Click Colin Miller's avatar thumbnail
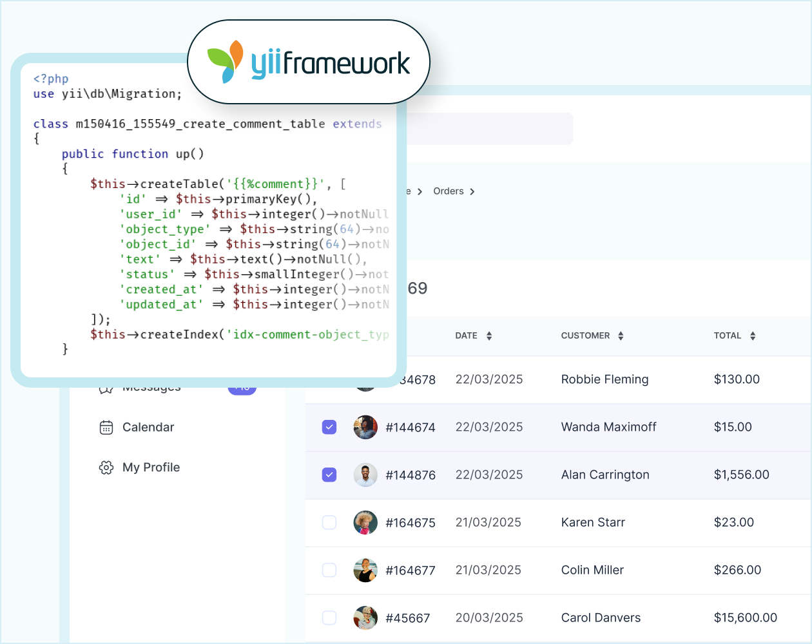812x644 pixels. (x=365, y=570)
